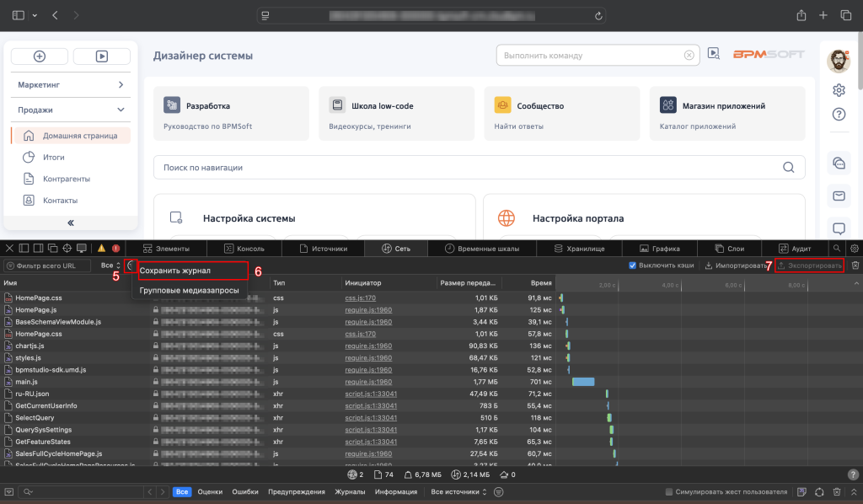Expand the Маркетинг section
This screenshot has width=863, height=504.
[x=71, y=85]
